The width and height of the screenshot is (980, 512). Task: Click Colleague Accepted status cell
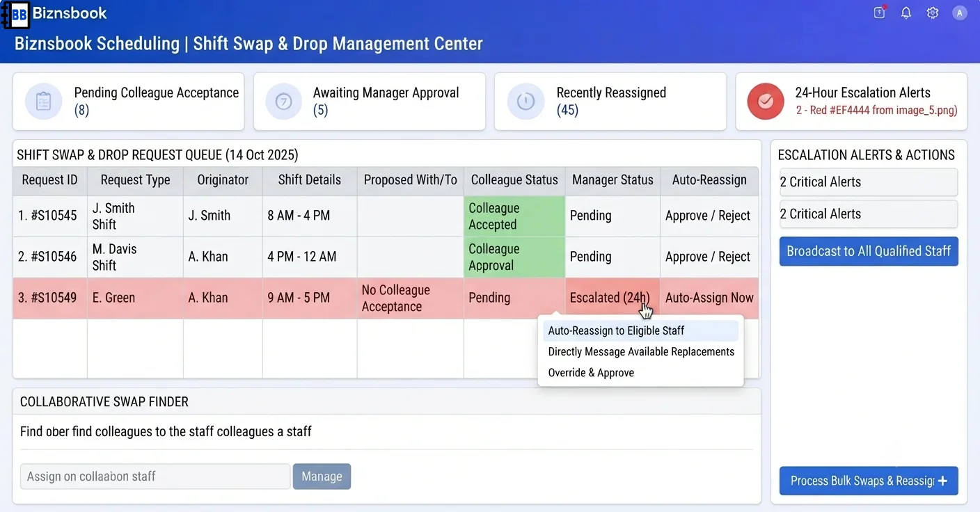pyautogui.click(x=514, y=216)
